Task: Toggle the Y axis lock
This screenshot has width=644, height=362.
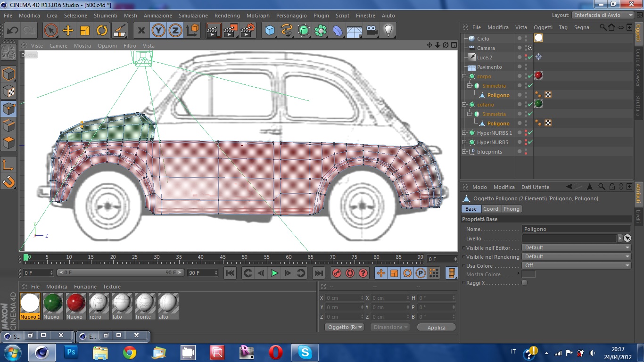Action: pyautogui.click(x=158, y=31)
